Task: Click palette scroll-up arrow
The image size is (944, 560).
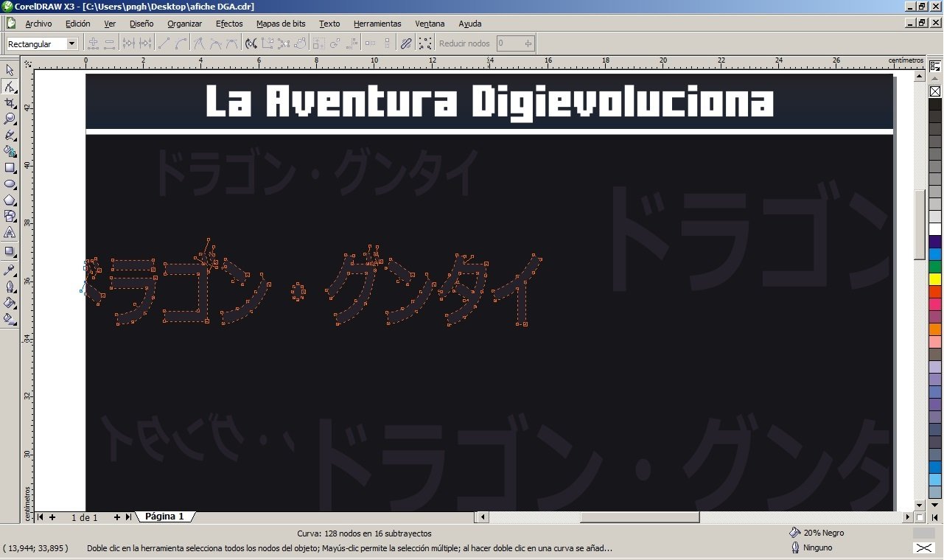Action: [934, 78]
